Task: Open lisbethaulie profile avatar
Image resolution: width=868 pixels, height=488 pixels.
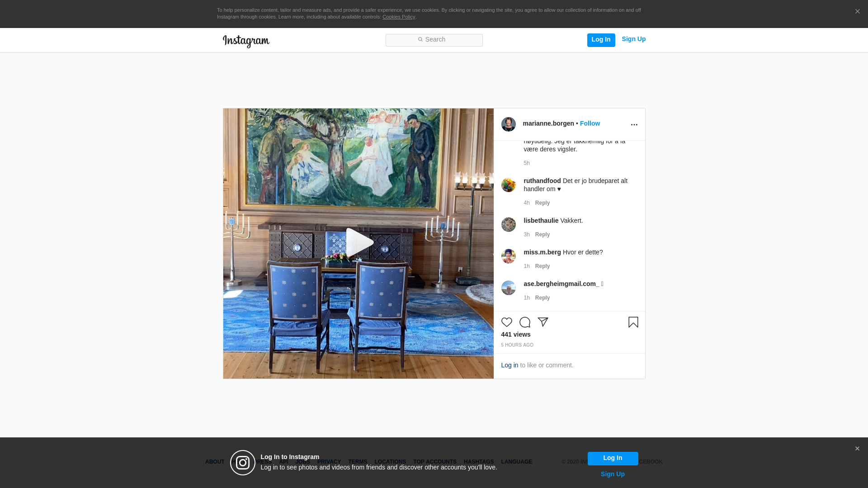Action: point(509,225)
